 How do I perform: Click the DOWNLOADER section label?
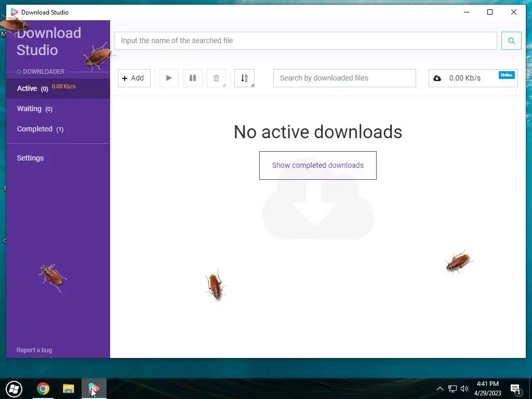tap(44, 72)
